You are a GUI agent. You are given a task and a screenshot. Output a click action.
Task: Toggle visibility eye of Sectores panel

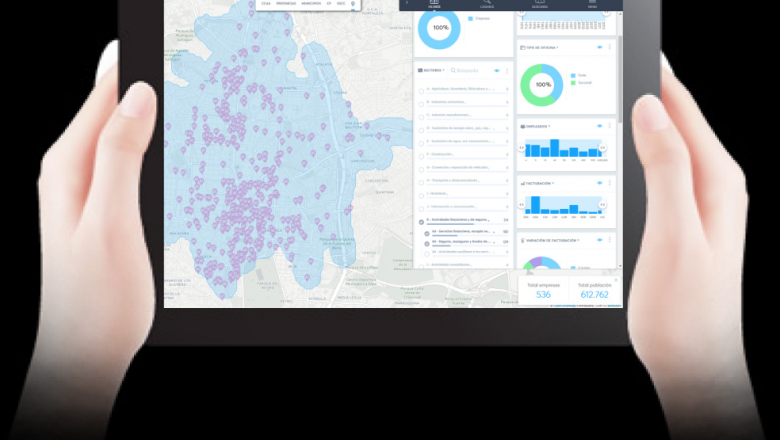(497, 71)
